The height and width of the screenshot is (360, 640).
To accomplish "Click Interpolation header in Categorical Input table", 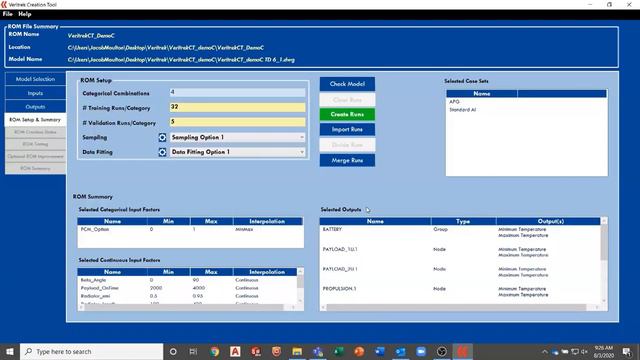I will 267,221.
